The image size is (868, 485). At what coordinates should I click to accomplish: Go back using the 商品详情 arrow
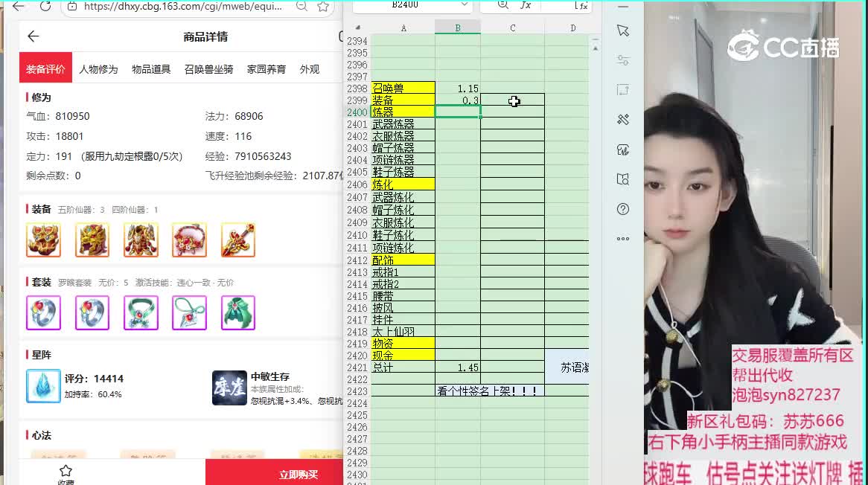click(33, 36)
